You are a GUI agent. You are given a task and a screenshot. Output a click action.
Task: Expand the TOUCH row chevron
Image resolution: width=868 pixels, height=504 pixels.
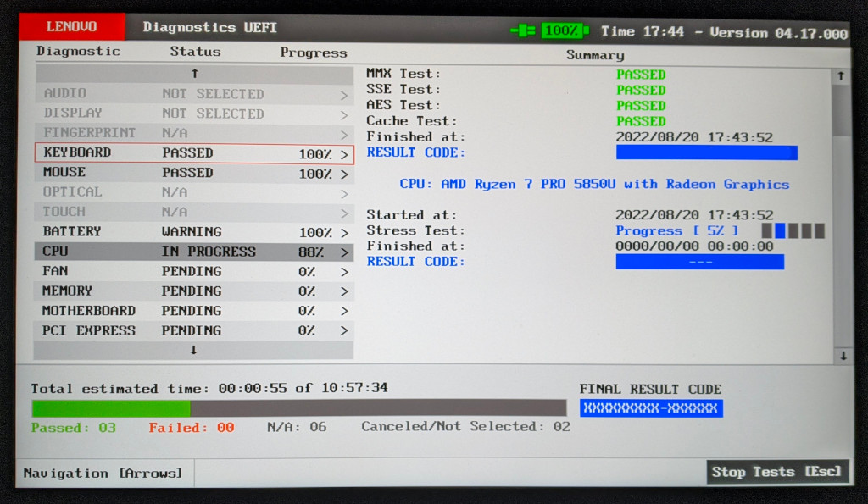tap(344, 213)
